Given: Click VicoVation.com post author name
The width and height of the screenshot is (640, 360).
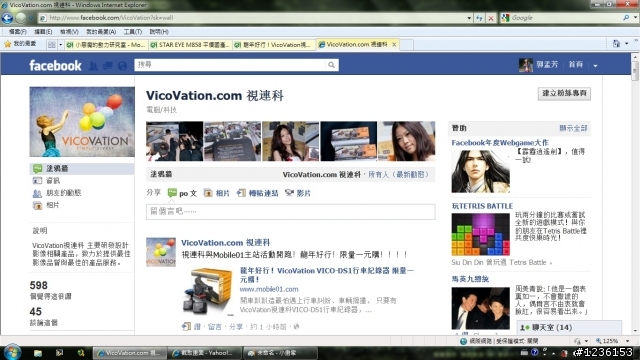Looking at the screenshot, I should pos(226,242).
